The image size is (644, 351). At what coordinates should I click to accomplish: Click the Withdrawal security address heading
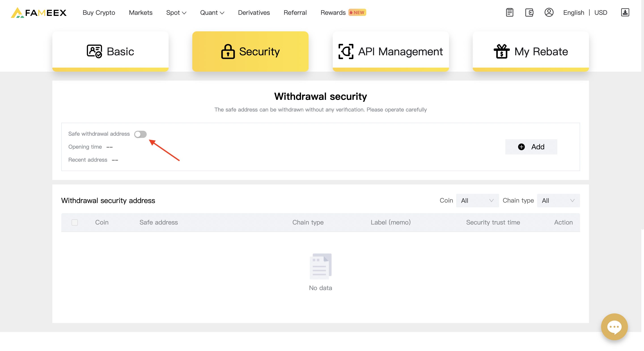(x=108, y=201)
